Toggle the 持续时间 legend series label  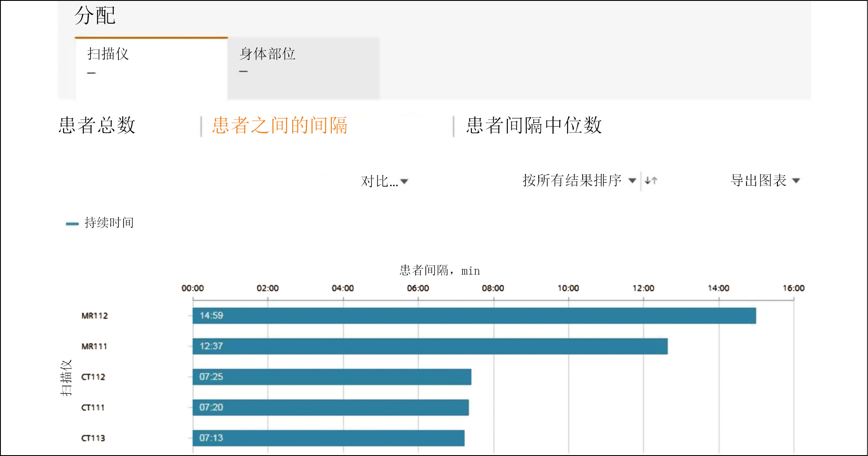pos(109,223)
